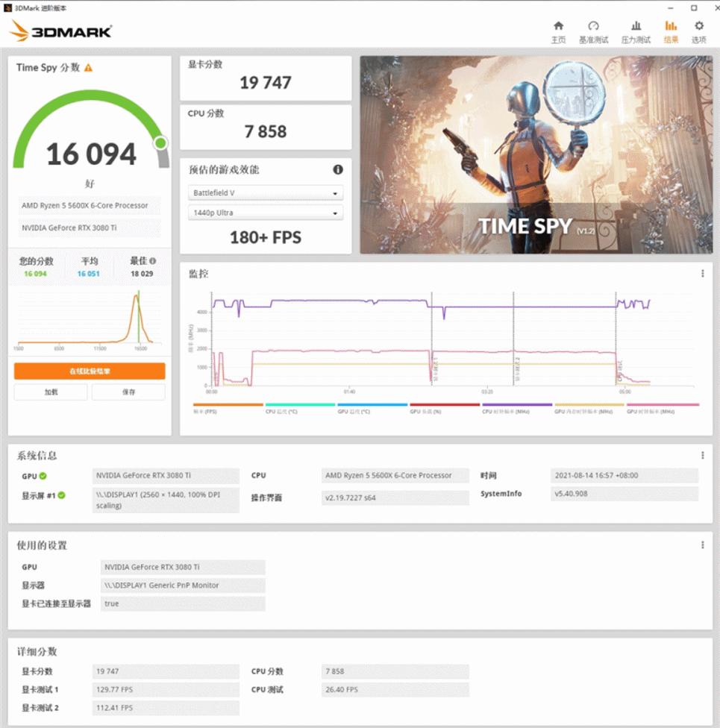Click the CPU test 26.40 FPS value
Viewport: 720px width, 728px height.
pyautogui.click(x=395, y=689)
